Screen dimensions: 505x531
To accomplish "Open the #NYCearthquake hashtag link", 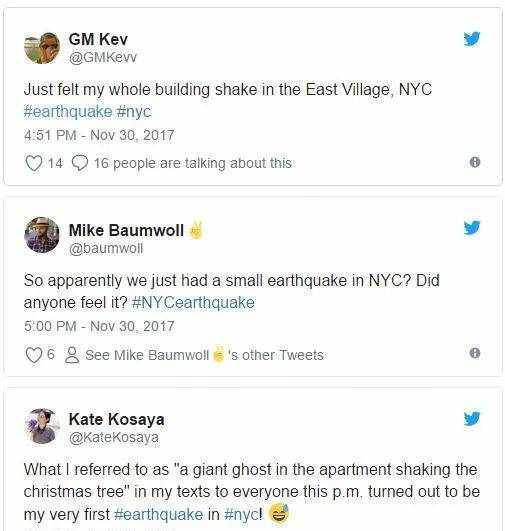I will (193, 302).
